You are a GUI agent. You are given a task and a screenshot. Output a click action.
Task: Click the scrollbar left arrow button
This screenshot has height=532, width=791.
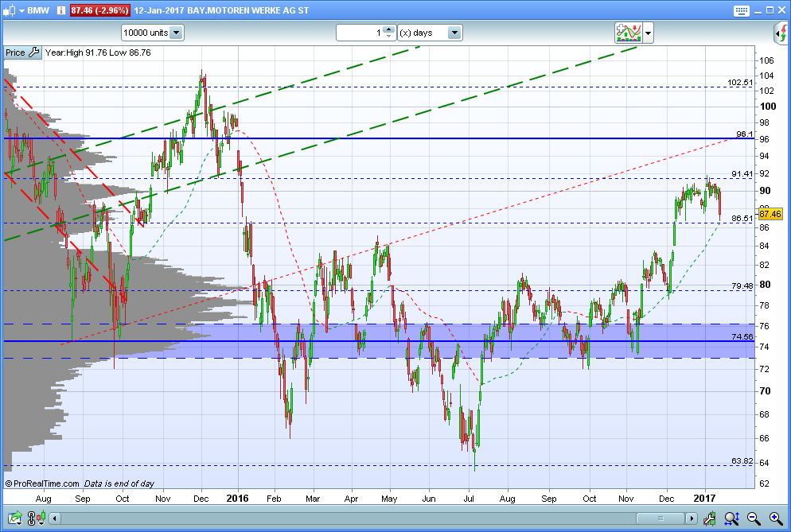(x=54, y=518)
